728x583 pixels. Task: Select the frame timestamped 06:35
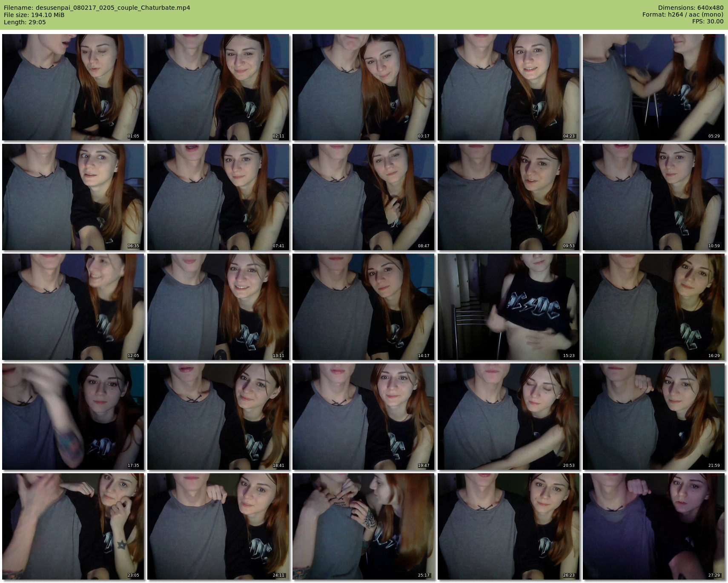click(73, 197)
